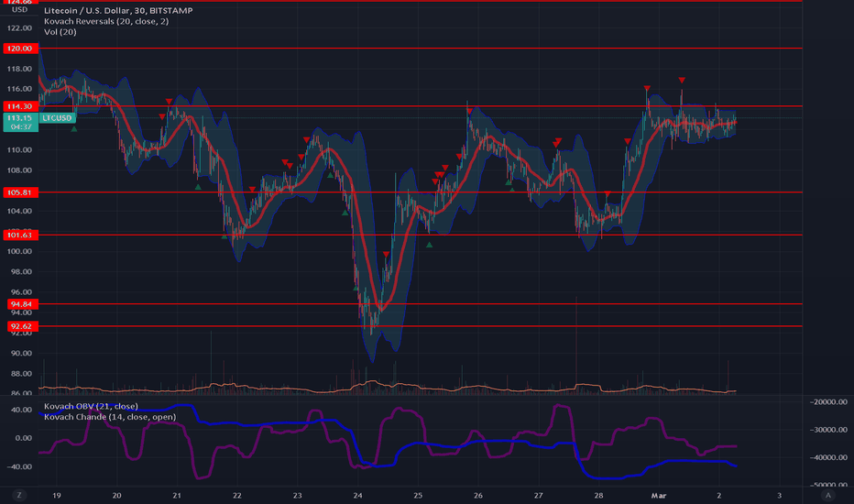
Task: Select the green reversal arrow below the 19th candles
Action: click(74, 128)
